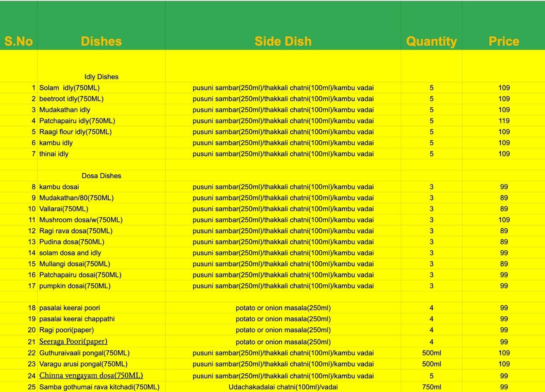The image size is (545, 392).
Task: Select the pusuni sambar side dish for thinai idly
Action: coord(283,154)
